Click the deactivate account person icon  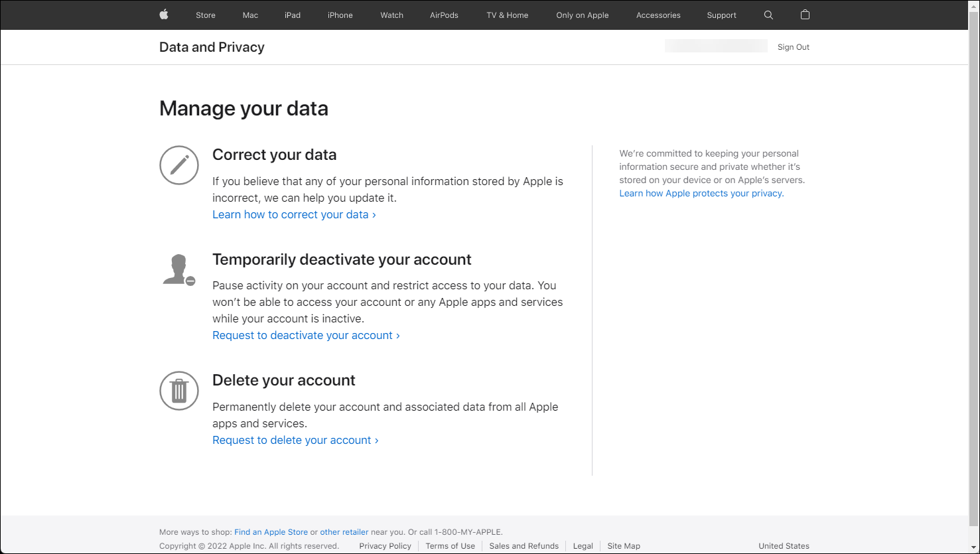point(178,270)
